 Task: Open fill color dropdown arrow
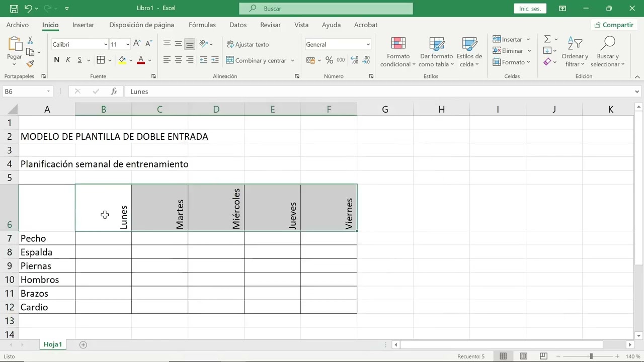[131, 60]
